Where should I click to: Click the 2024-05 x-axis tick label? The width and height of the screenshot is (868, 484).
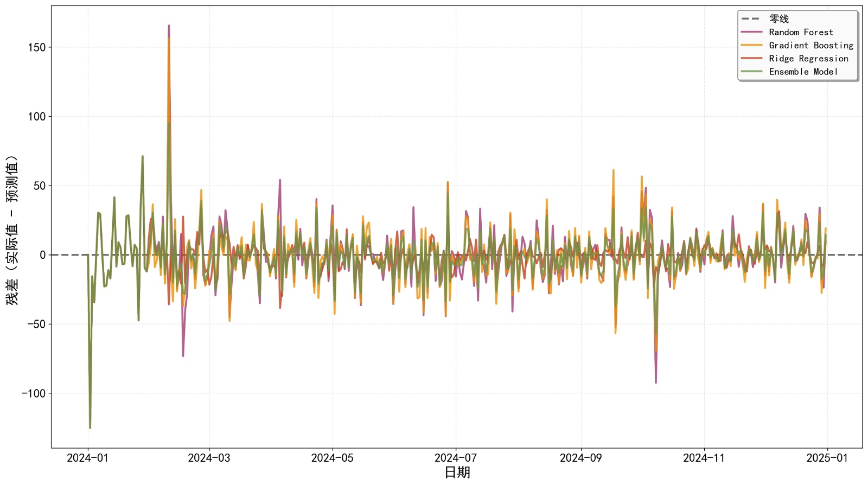click(332, 458)
